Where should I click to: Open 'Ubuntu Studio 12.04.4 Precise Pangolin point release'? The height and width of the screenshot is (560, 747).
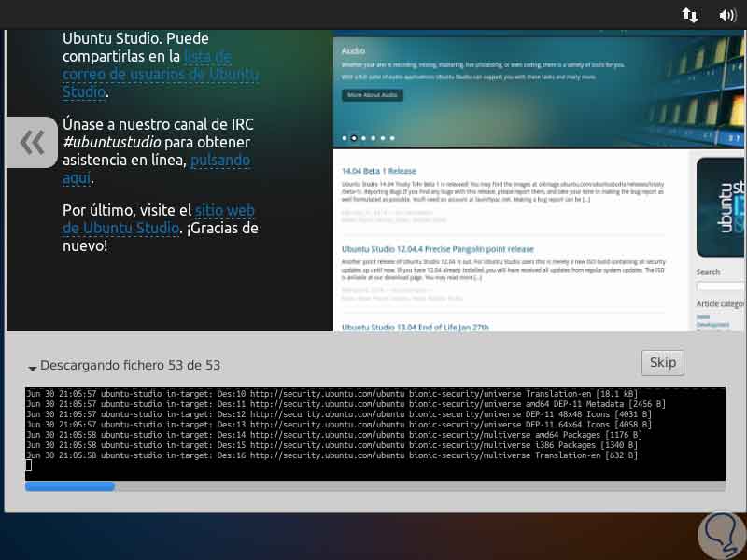tap(437, 249)
